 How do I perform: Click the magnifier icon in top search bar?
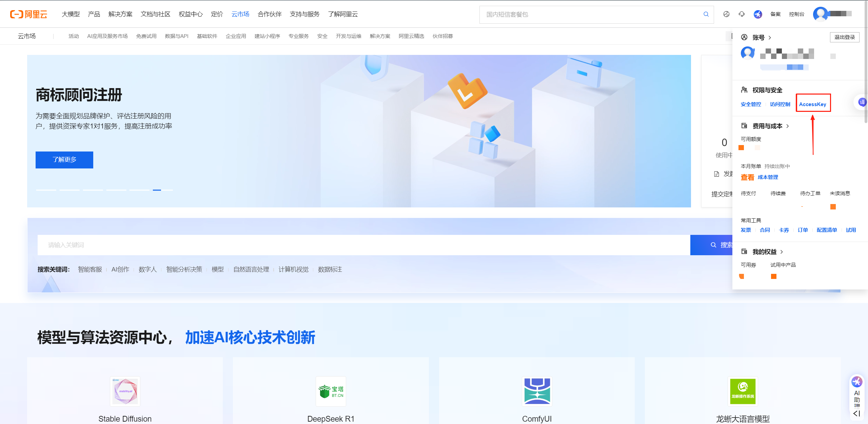point(706,14)
